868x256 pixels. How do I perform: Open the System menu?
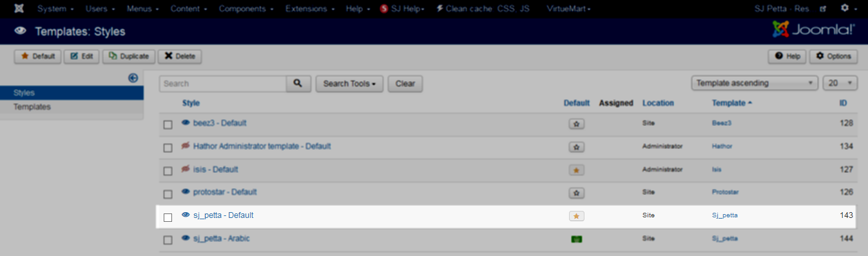click(55, 9)
